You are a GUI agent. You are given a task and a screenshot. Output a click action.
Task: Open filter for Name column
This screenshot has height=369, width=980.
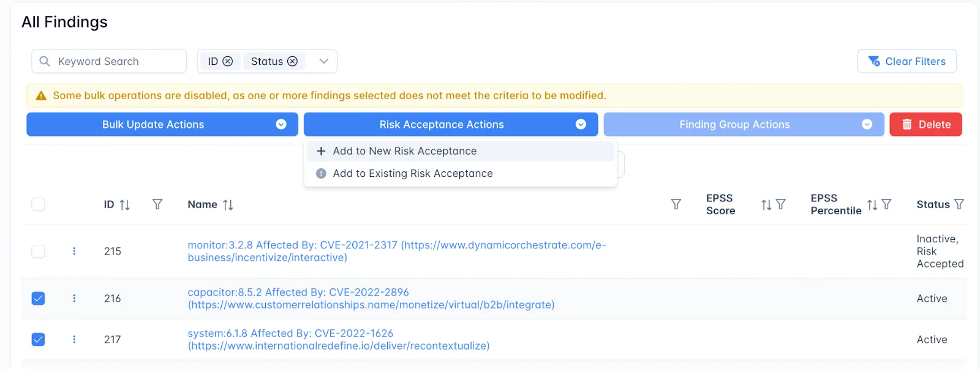coord(676,204)
